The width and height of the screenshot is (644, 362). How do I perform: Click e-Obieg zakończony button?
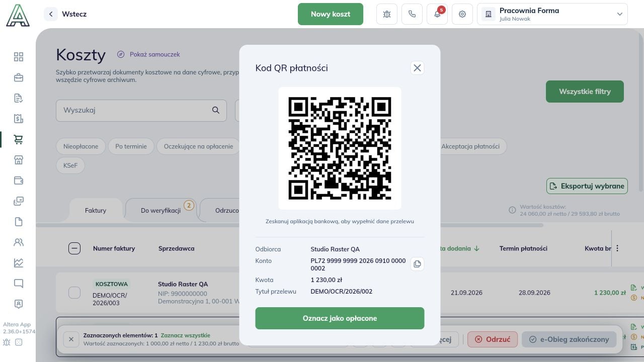click(x=569, y=339)
